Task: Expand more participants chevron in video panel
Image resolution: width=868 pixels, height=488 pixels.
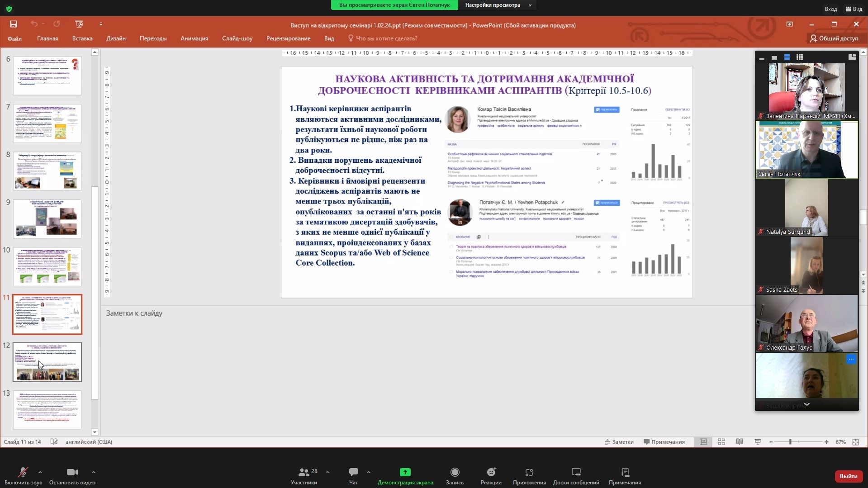Action: [806, 404]
